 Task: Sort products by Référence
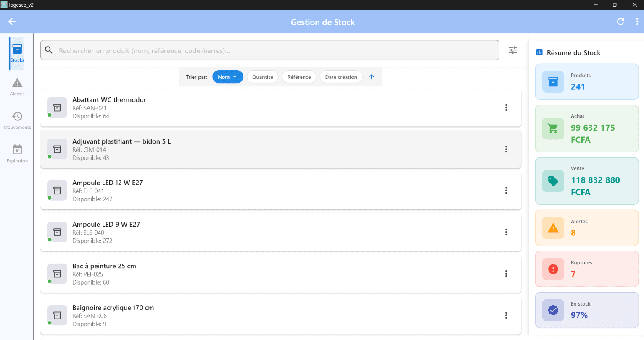[299, 77]
